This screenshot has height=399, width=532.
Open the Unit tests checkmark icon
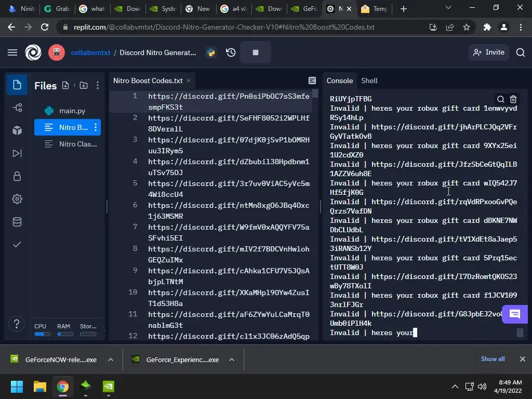point(17,245)
